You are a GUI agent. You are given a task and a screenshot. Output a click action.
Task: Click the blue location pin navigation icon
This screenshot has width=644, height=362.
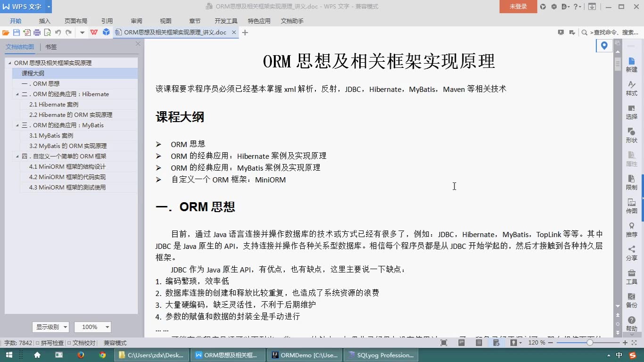point(604,46)
